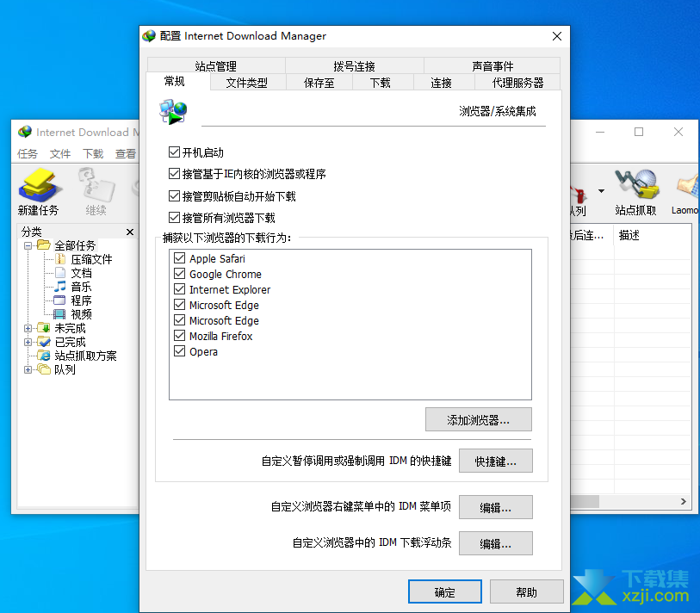Expand the 未完成 tree node
700x613 pixels.
28,328
